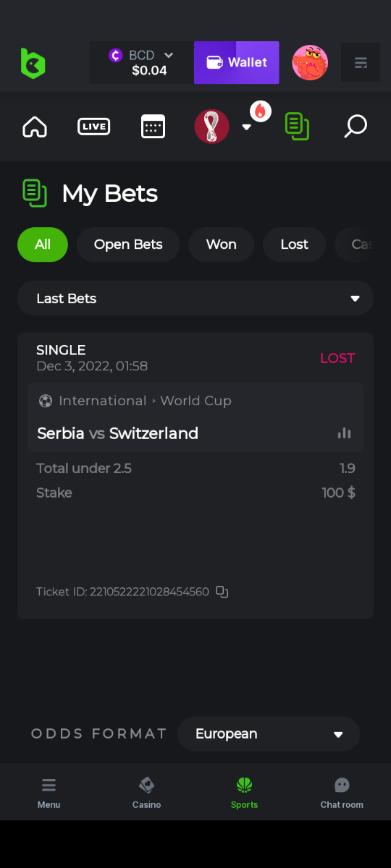Image resolution: width=391 pixels, height=868 pixels.
Task: Show only Won bets
Action: click(x=222, y=244)
